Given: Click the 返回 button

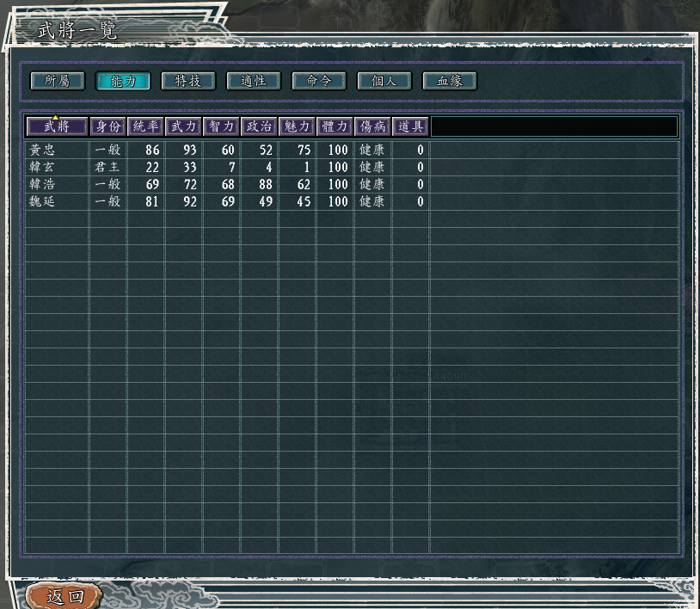Looking at the screenshot, I should coord(65,596).
